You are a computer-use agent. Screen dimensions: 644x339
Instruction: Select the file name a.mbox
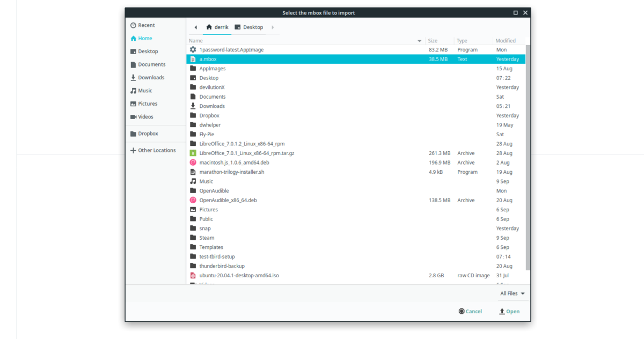pos(208,59)
